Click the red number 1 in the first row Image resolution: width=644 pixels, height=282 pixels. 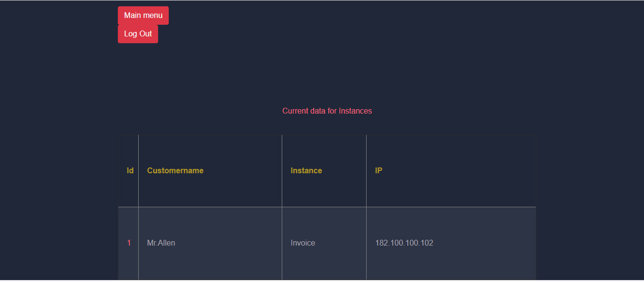point(129,243)
